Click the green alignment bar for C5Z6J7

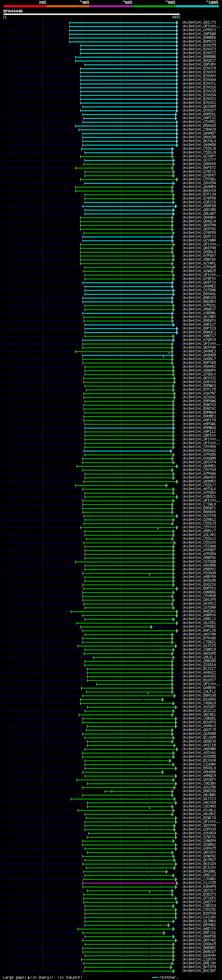point(121,485)
